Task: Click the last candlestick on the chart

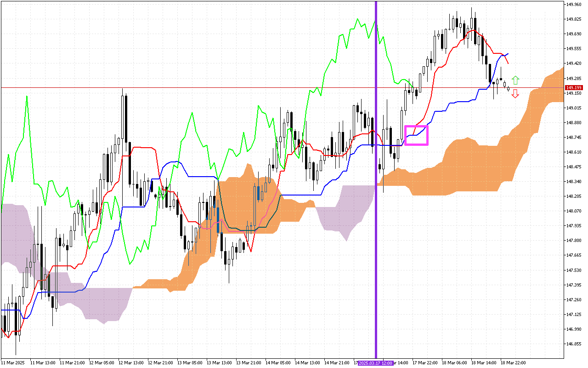Action: (509, 88)
